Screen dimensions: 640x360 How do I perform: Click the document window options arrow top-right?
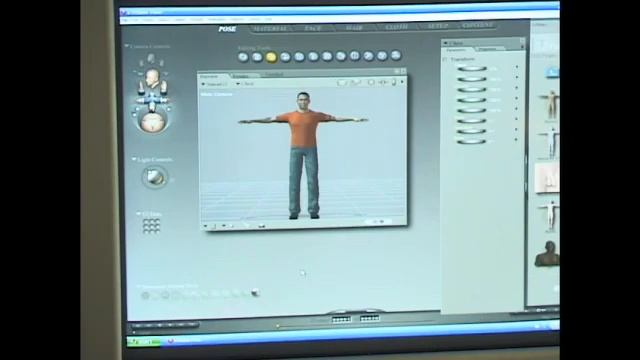[x=402, y=82]
